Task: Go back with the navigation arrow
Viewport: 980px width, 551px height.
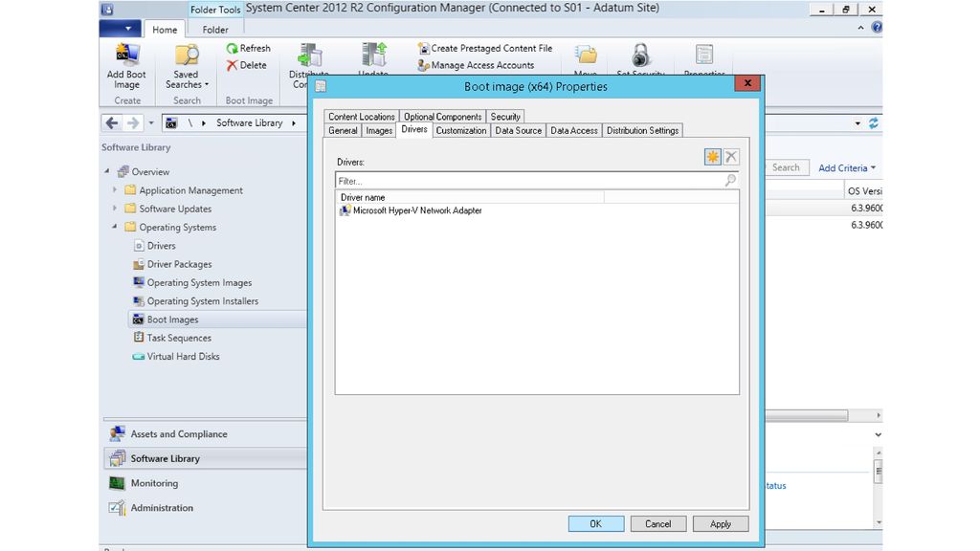Action: click(112, 123)
